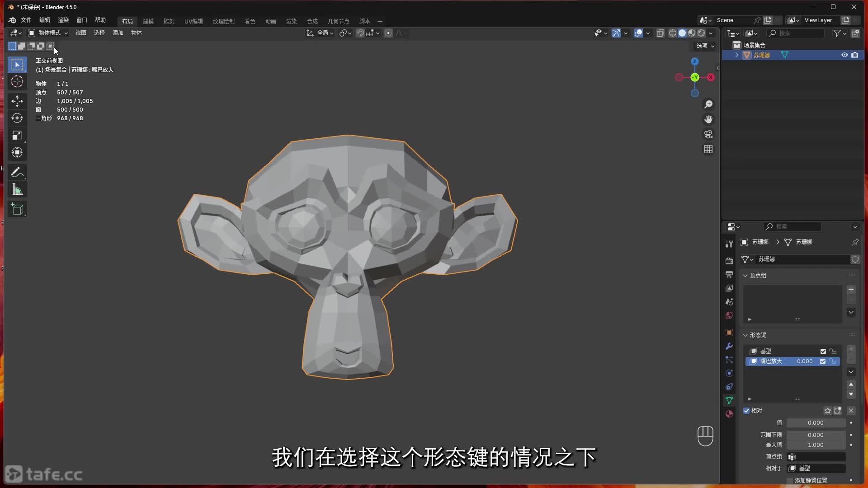Click the pan view hand icon
Image resolution: width=868 pixels, height=488 pixels.
(708, 119)
